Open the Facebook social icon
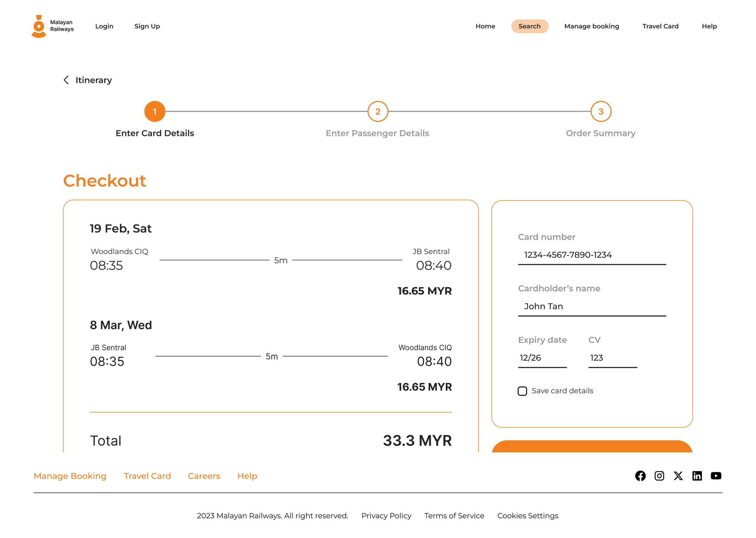This screenshot has width=756, height=538. (x=640, y=476)
